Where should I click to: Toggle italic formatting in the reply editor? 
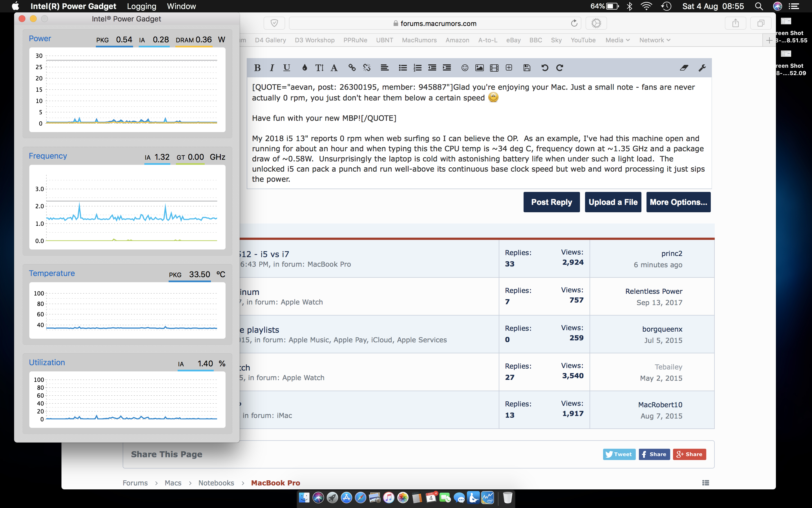point(272,68)
